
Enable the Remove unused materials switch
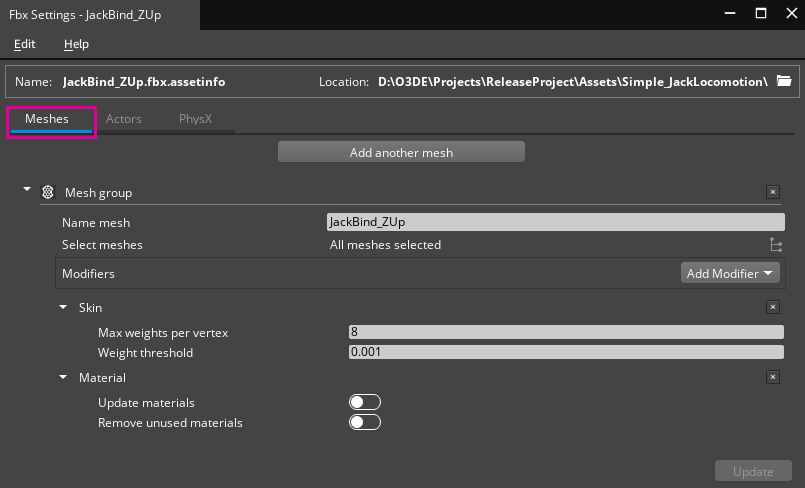365,422
